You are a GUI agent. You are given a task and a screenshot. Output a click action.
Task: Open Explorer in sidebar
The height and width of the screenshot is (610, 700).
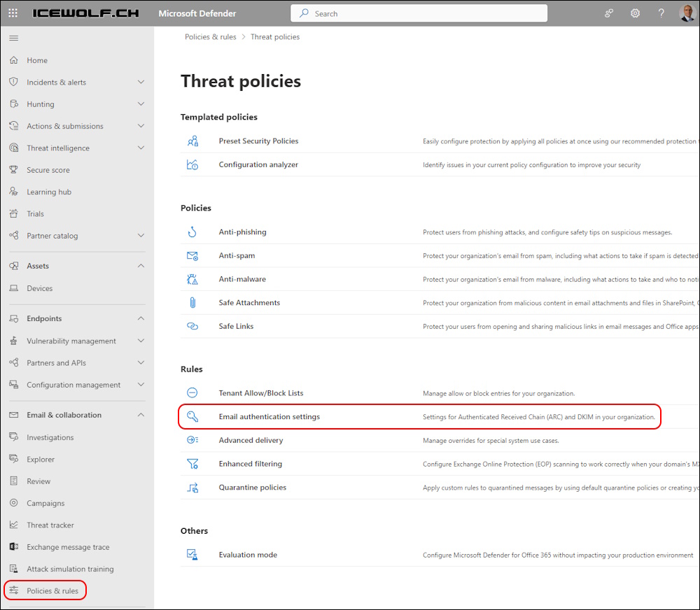[41, 459]
